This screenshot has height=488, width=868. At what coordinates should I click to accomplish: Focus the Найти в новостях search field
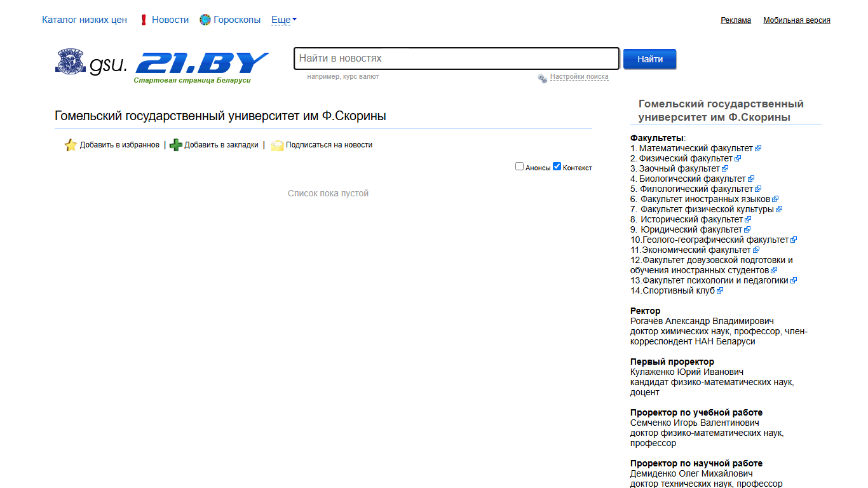[456, 58]
